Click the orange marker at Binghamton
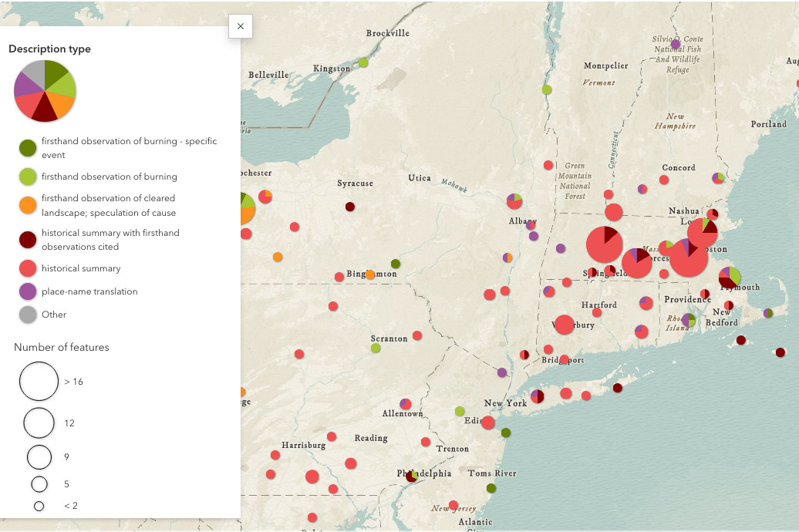The height and width of the screenshot is (532, 799). point(370,274)
